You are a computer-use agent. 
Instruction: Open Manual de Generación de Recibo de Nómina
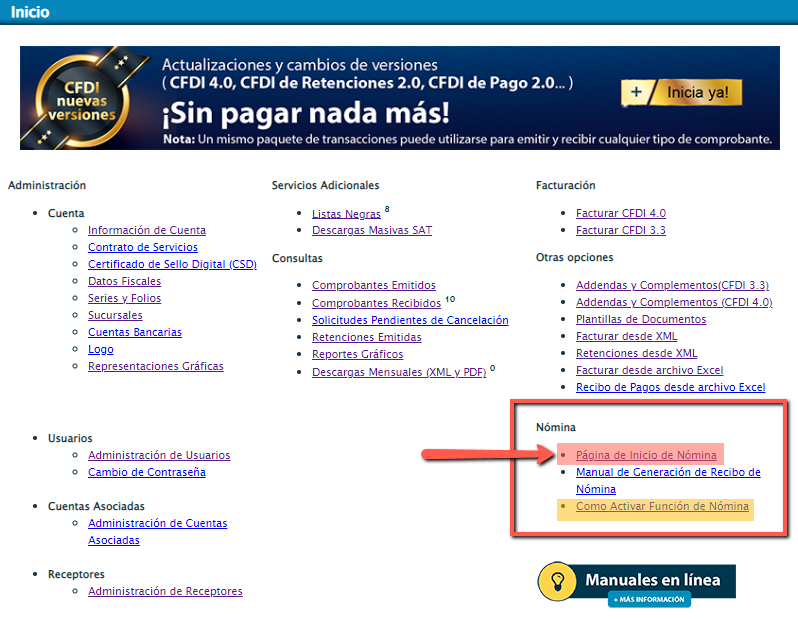(668, 481)
